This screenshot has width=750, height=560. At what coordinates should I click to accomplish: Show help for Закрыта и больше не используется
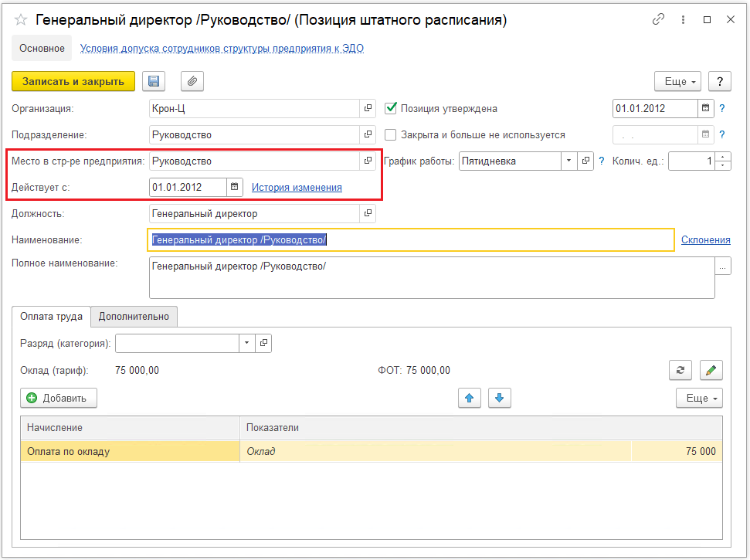click(722, 135)
